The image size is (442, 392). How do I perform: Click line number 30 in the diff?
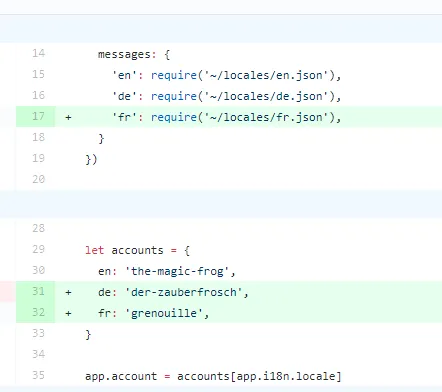pos(38,270)
